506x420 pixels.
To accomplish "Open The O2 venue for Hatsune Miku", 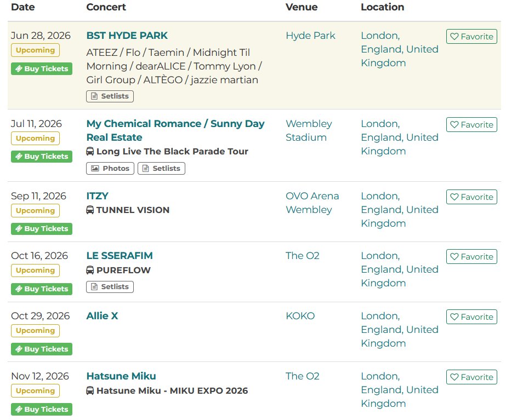I will [x=303, y=376].
